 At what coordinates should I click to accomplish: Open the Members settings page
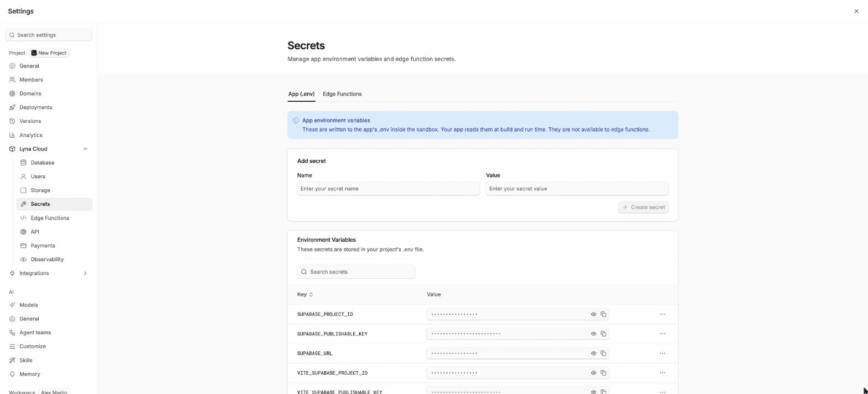[49, 80]
